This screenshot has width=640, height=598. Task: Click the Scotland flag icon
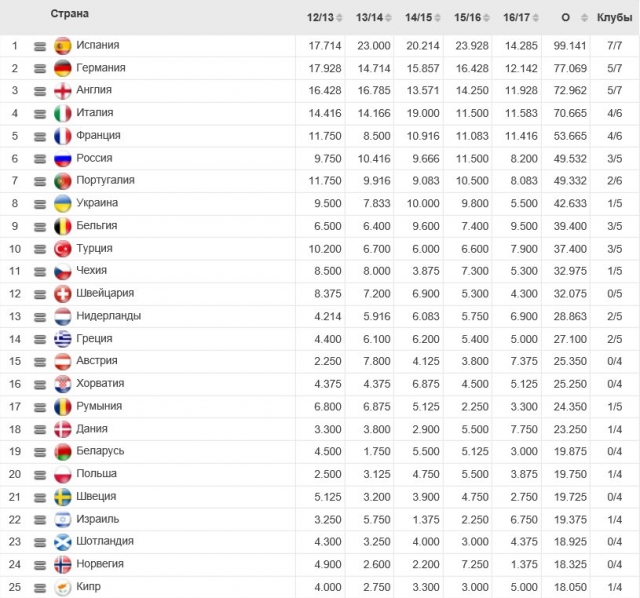tap(62, 542)
